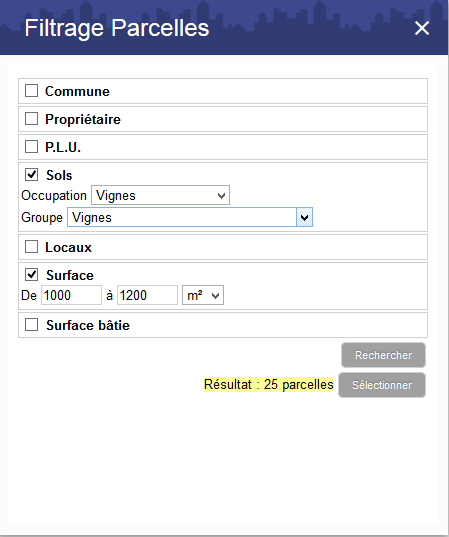Close the Filtrage Parcelles dialog
This screenshot has height=537, width=449.
(x=422, y=28)
